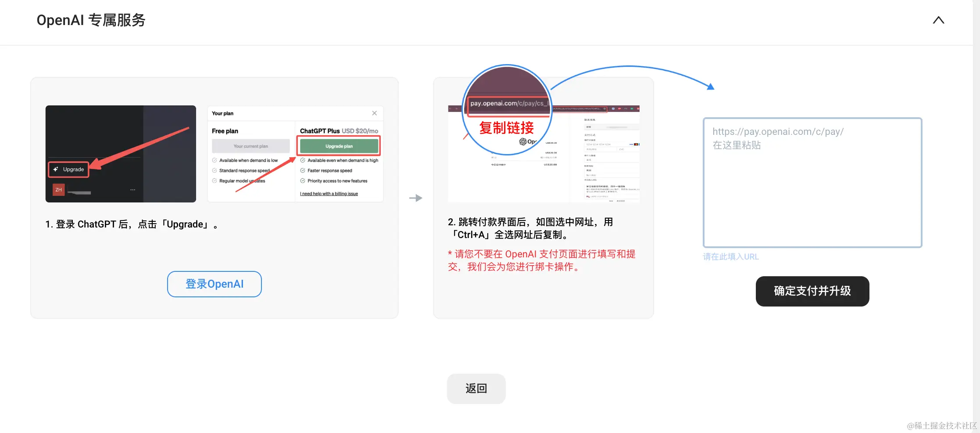Click step 2 instruction mentioning Ctrl+A
The height and width of the screenshot is (433, 980).
coord(530,228)
